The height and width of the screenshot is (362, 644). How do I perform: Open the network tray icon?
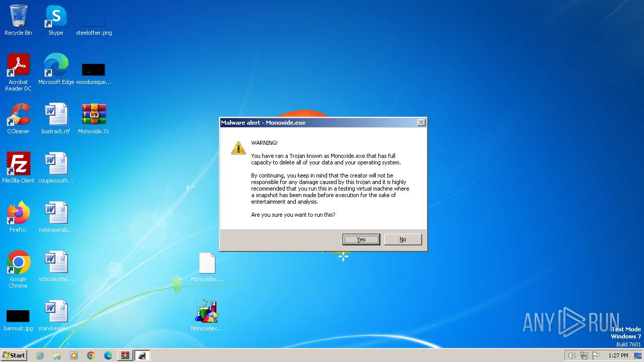[x=584, y=355]
